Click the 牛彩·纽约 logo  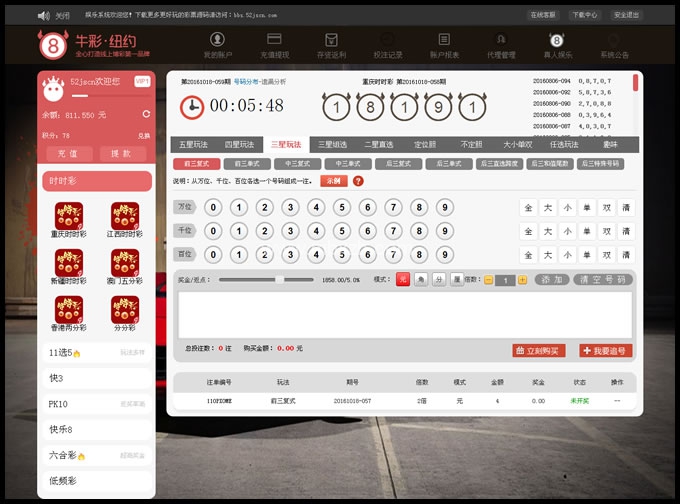coord(94,44)
